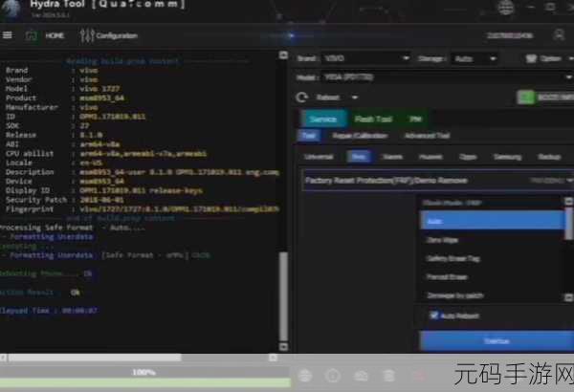Click the green boot info icon
The height and width of the screenshot is (392, 574).
525,98
